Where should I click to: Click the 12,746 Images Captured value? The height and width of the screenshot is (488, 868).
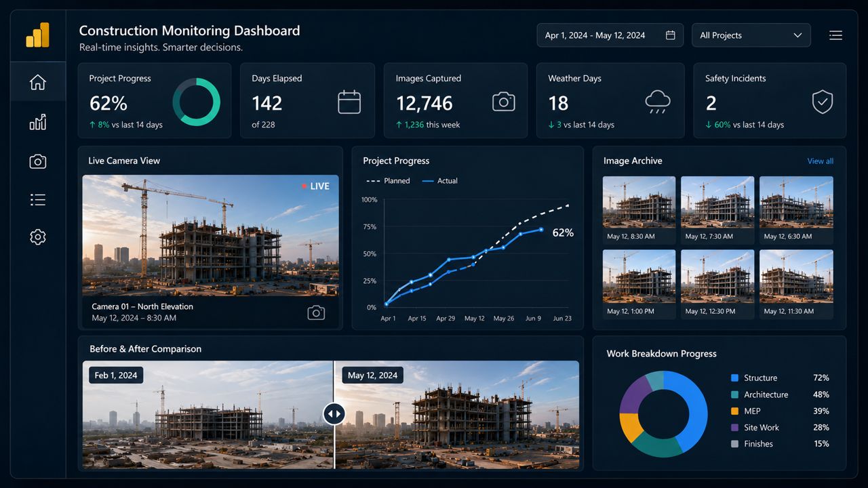pos(425,103)
